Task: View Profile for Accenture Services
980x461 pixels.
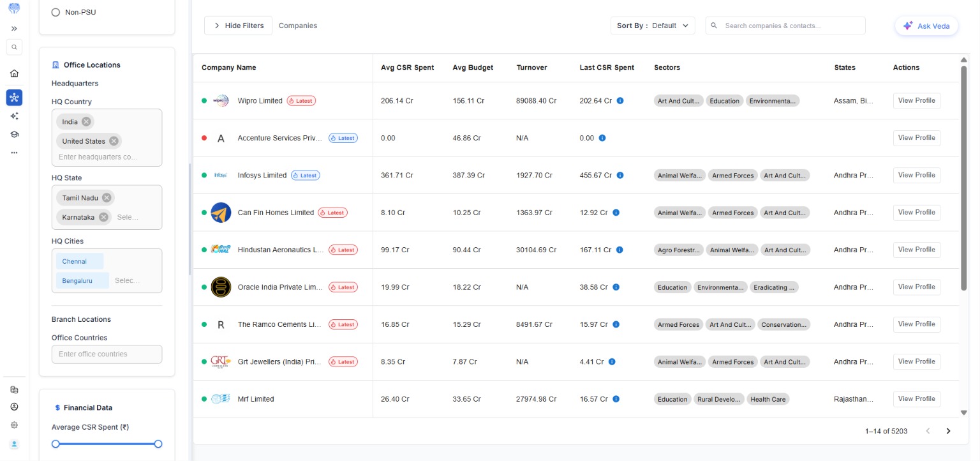Action: [916, 137]
